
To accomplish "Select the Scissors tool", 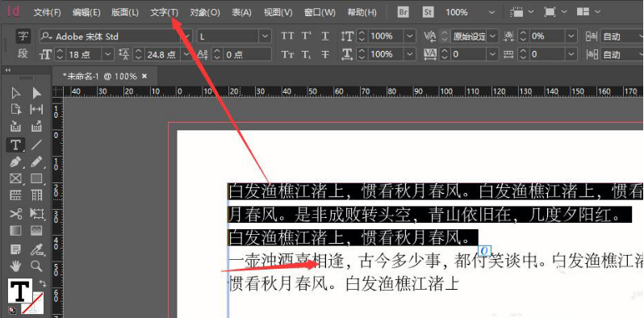I will [x=15, y=214].
